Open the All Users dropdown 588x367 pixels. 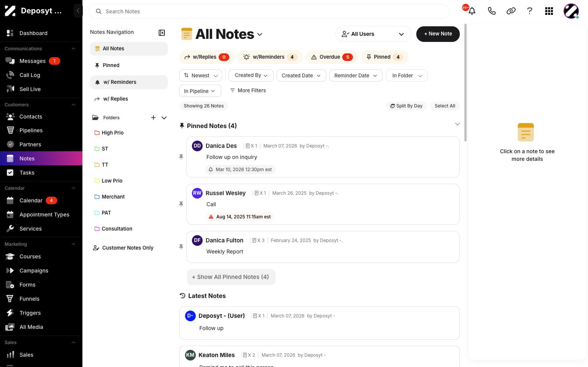click(x=374, y=34)
